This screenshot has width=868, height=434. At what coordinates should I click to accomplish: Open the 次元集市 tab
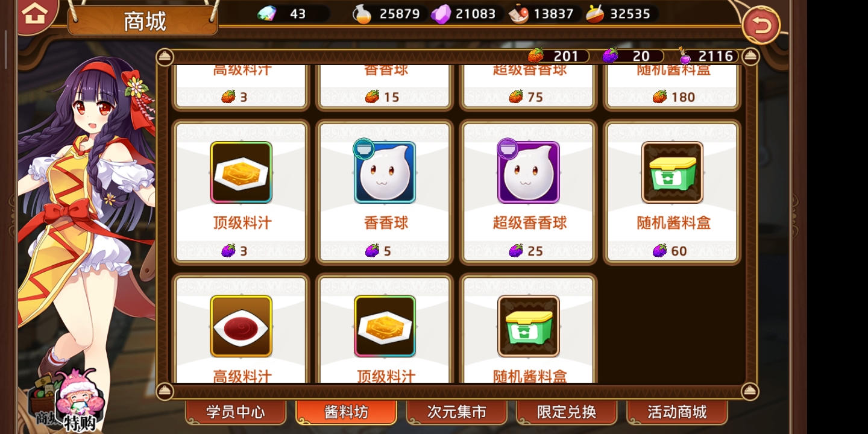tap(456, 412)
